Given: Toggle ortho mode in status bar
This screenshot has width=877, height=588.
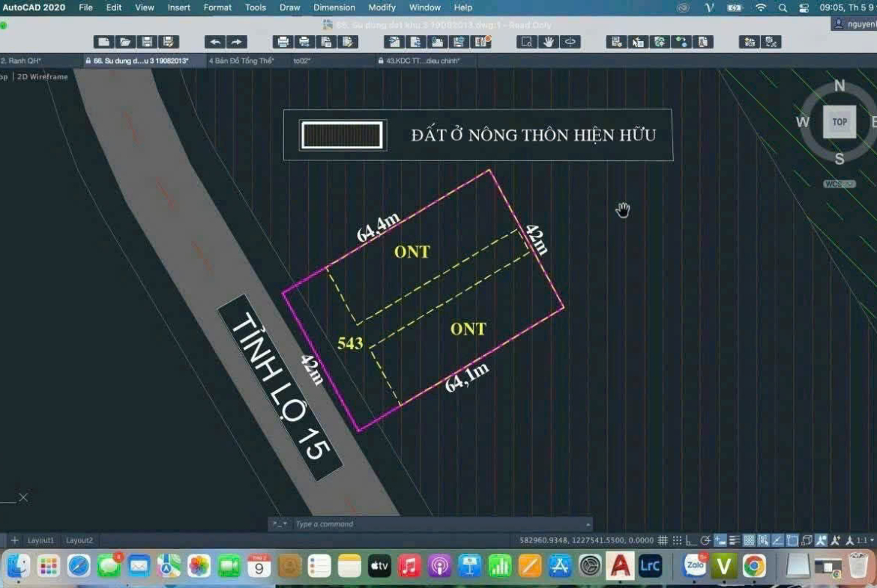Looking at the screenshot, I should 690,540.
